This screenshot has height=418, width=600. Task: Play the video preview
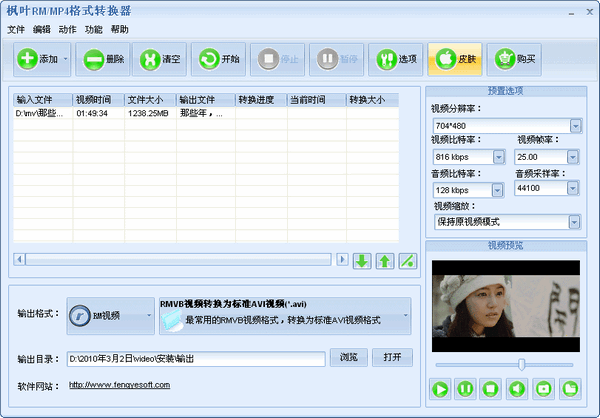(441, 388)
